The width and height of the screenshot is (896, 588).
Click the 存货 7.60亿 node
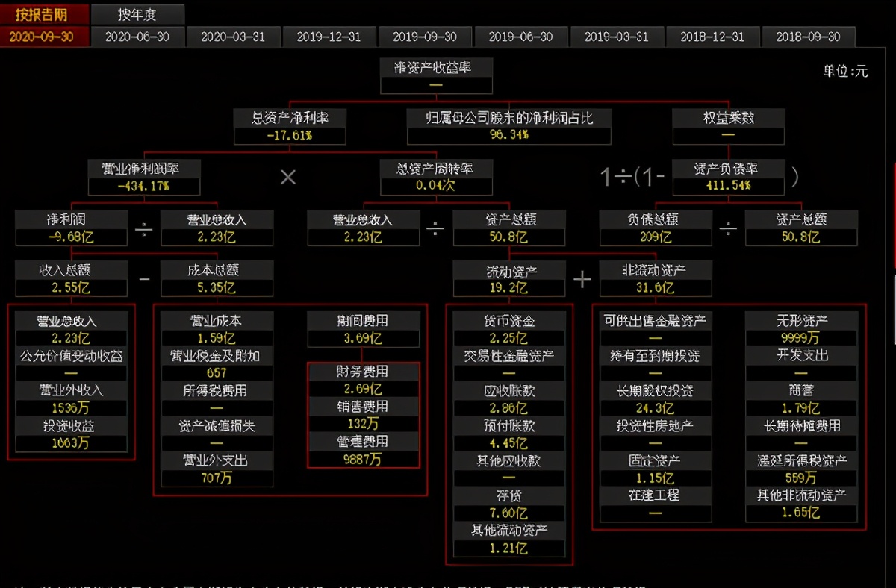509,504
